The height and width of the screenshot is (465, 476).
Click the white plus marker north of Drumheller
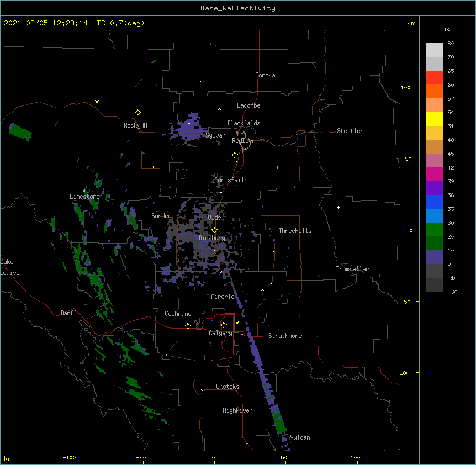[x=338, y=207]
